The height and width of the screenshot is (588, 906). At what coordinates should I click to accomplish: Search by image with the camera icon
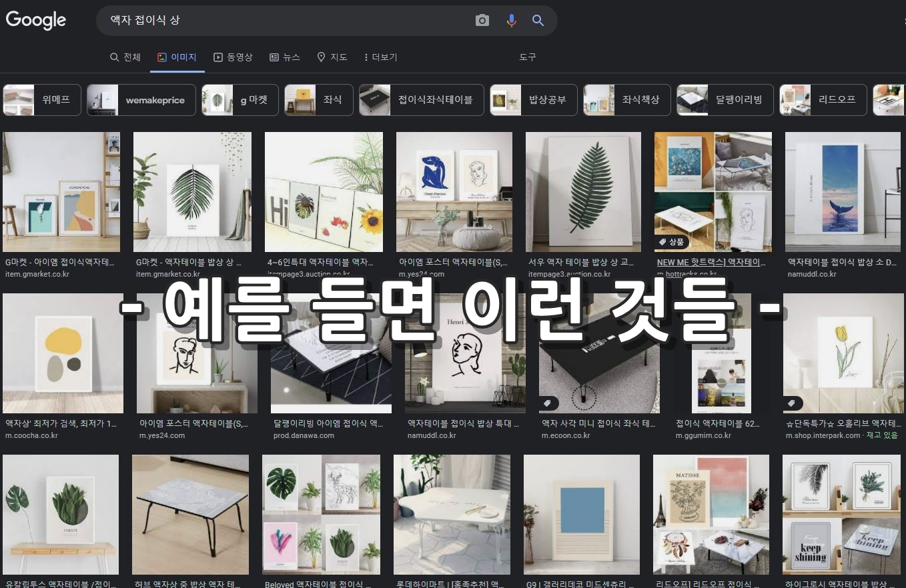pyautogui.click(x=482, y=21)
